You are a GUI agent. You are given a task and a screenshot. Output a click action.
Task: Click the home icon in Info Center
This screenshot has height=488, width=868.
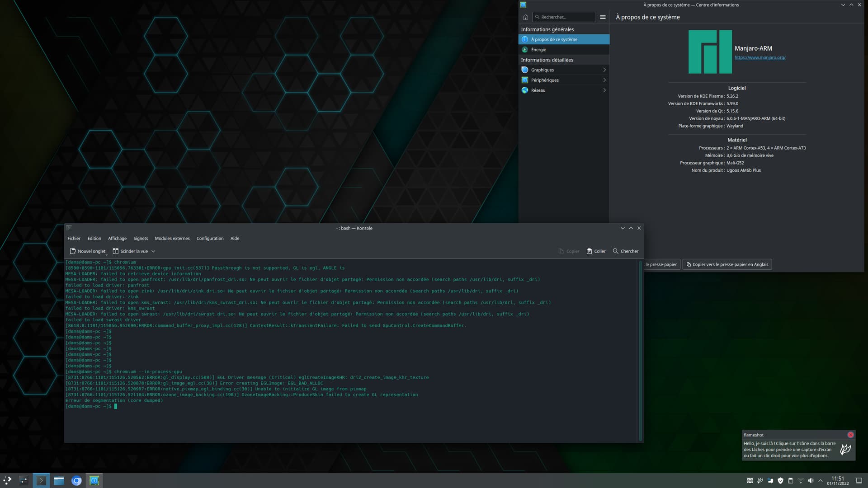(525, 17)
